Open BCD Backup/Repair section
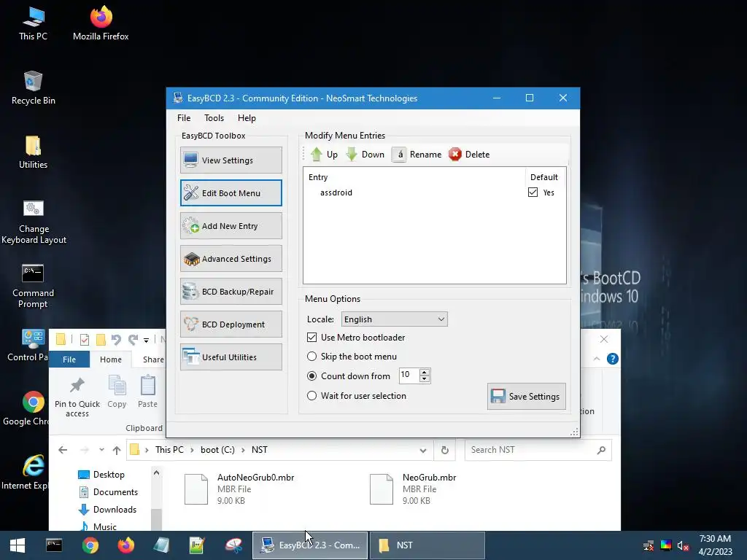Viewport: 747px width, 560px height. [231, 292]
